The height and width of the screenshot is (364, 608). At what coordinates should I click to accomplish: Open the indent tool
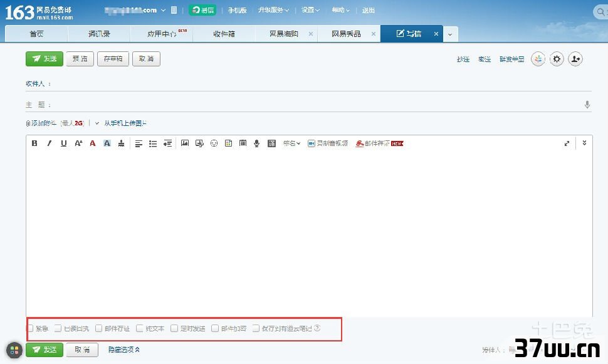pos(167,144)
